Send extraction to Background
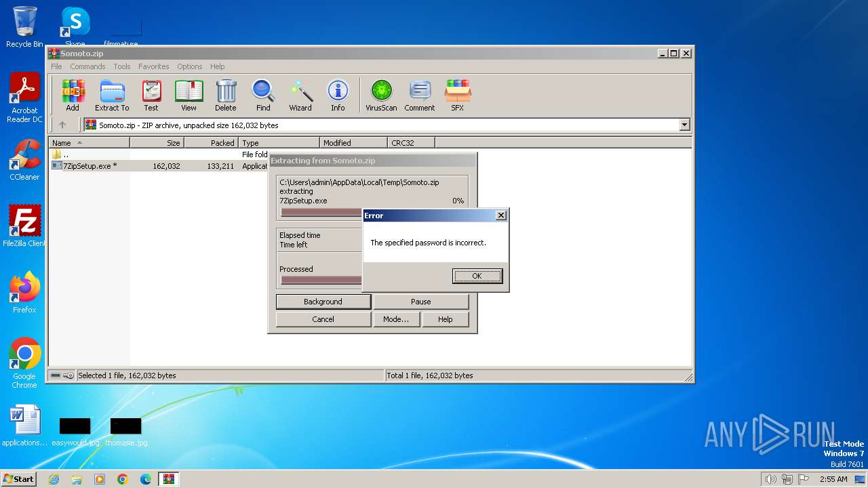The height and width of the screenshot is (488, 868). coord(323,302)
